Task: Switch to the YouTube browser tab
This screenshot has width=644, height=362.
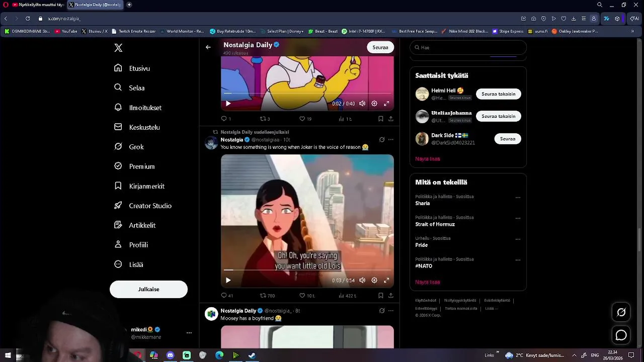Action: pos(38,5)
